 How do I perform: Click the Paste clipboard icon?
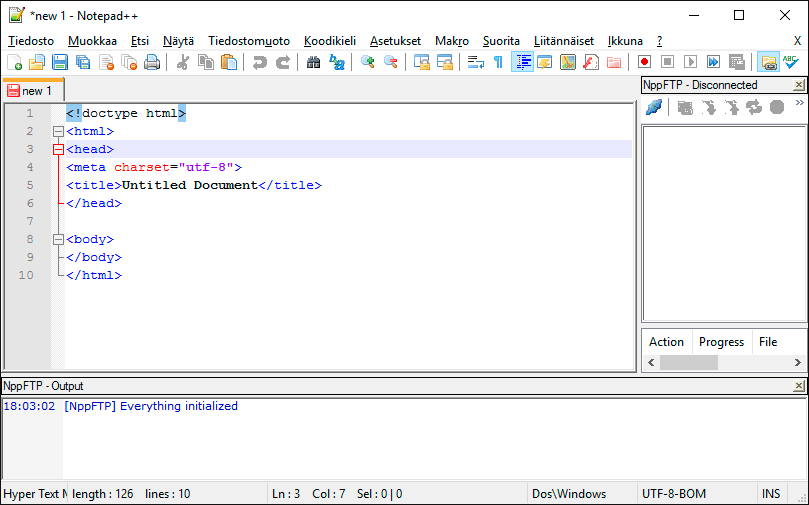pyautogui.click(x=229, y=62)
